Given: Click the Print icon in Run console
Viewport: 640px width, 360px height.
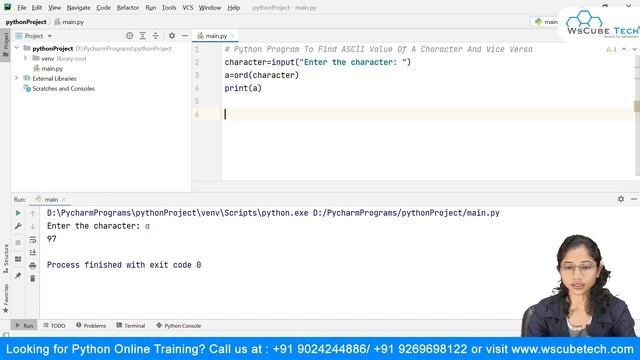Looking at the screenshot, I should click(33, 266).
